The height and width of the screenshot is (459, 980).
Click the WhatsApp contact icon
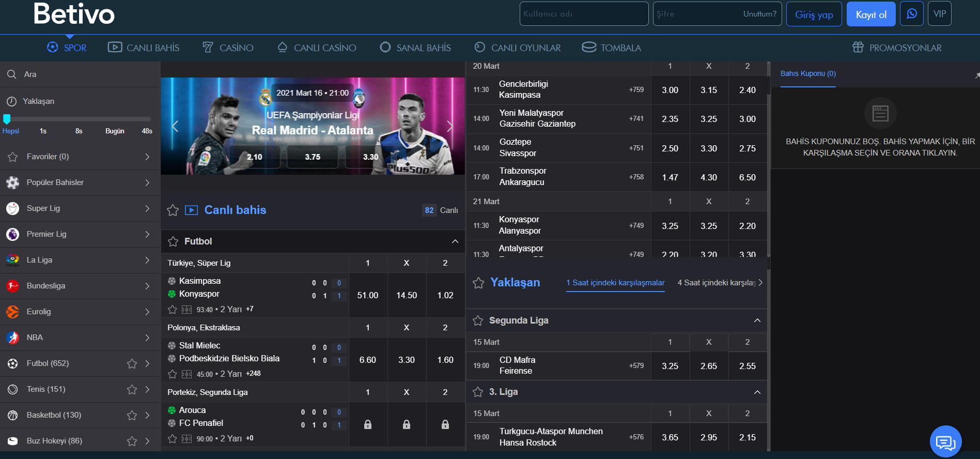pos(912,14)
